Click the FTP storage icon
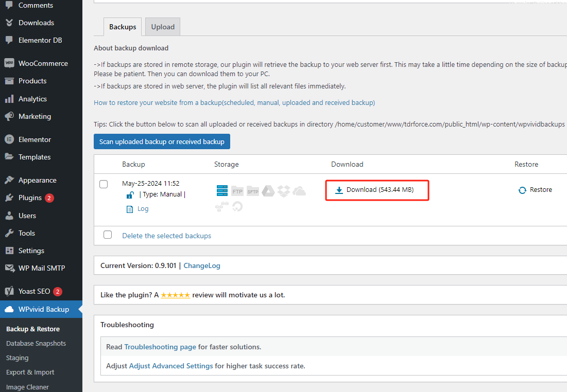This screenshot has width=567, height=392. coord(237,191)
